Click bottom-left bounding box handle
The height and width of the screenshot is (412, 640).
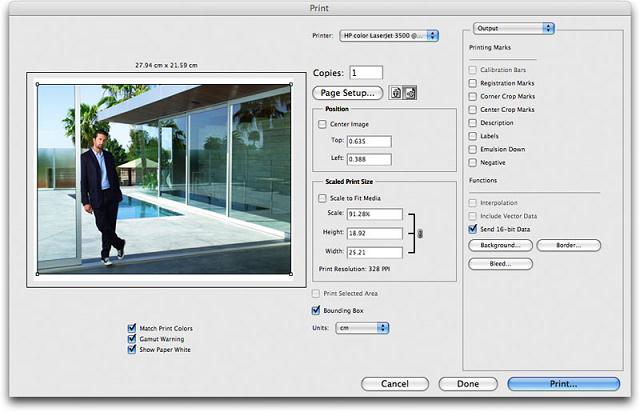click(x=38, y=274)
